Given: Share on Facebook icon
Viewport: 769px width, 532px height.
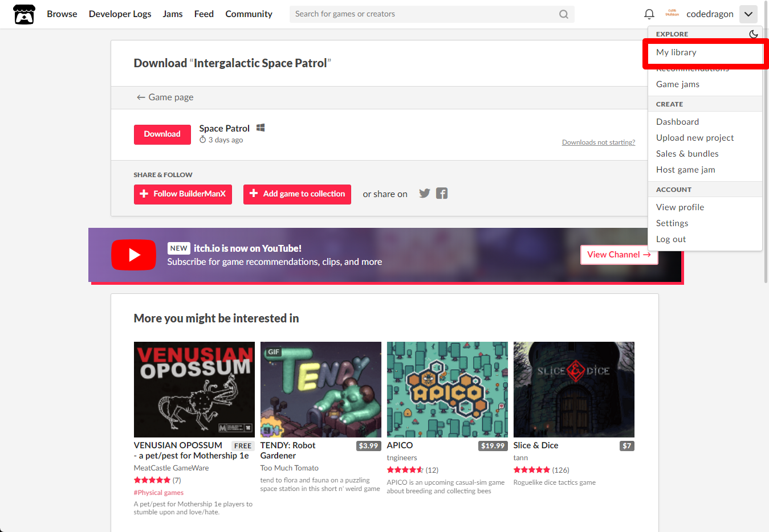Looking at the screenshot, I should [442, 194].
